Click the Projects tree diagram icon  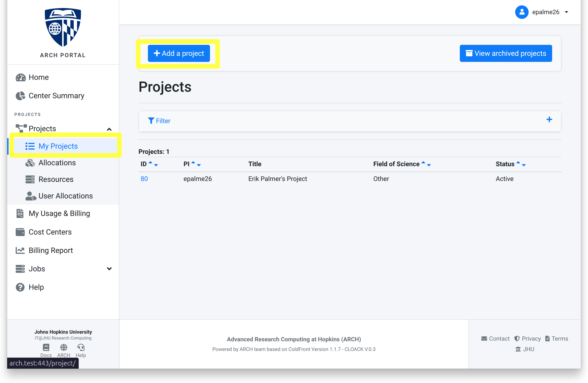point(21,128)
